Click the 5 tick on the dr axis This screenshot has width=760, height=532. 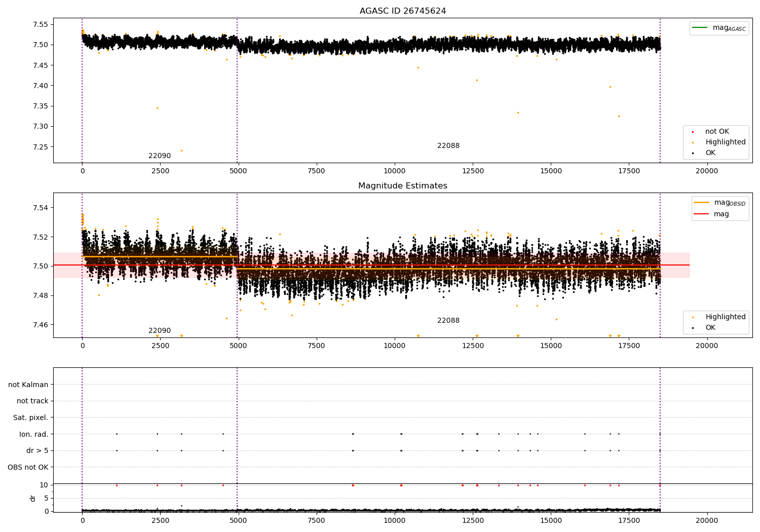(46, 498)
